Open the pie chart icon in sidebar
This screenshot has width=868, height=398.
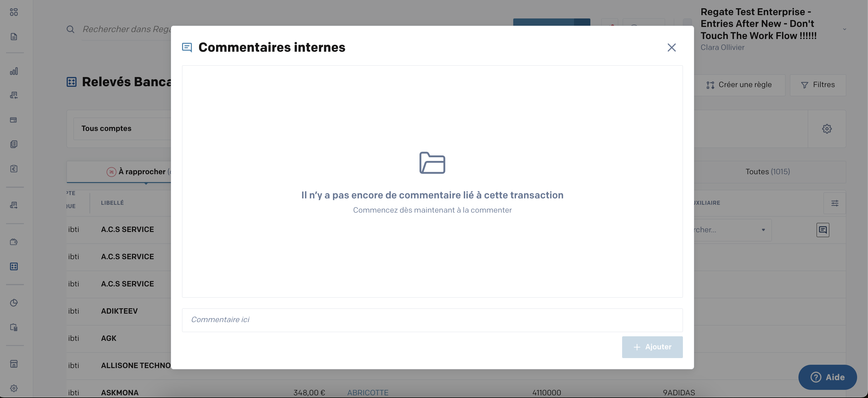pos(14,303)
